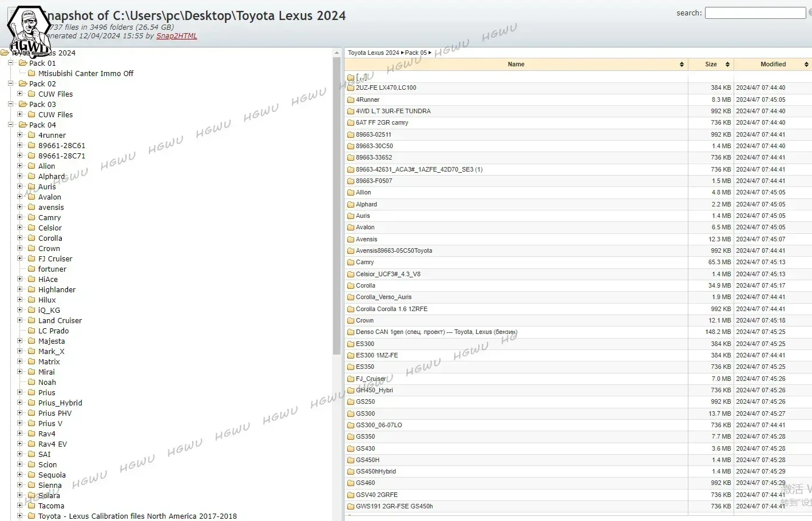The height and width of the screenshot is (521, 812).
Task: Click the Prius PHV folder icon in tree
Action: click(32, 413)
